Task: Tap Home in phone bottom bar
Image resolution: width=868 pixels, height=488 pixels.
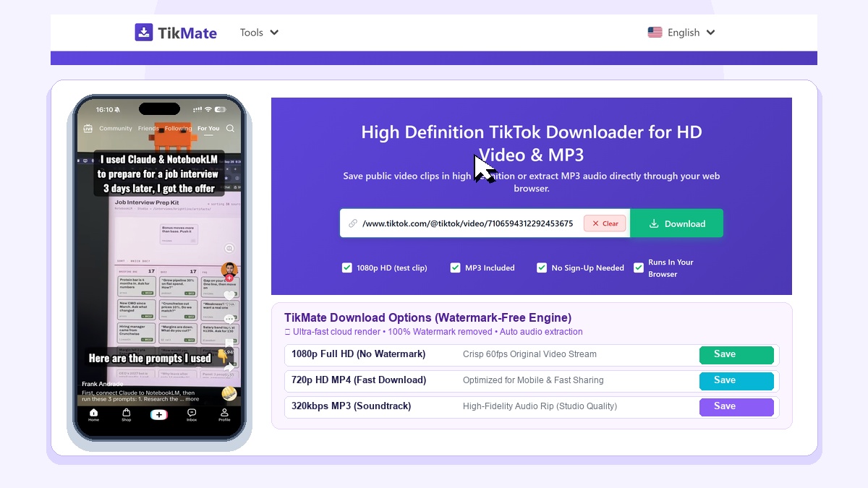Action: pos(93,415)
